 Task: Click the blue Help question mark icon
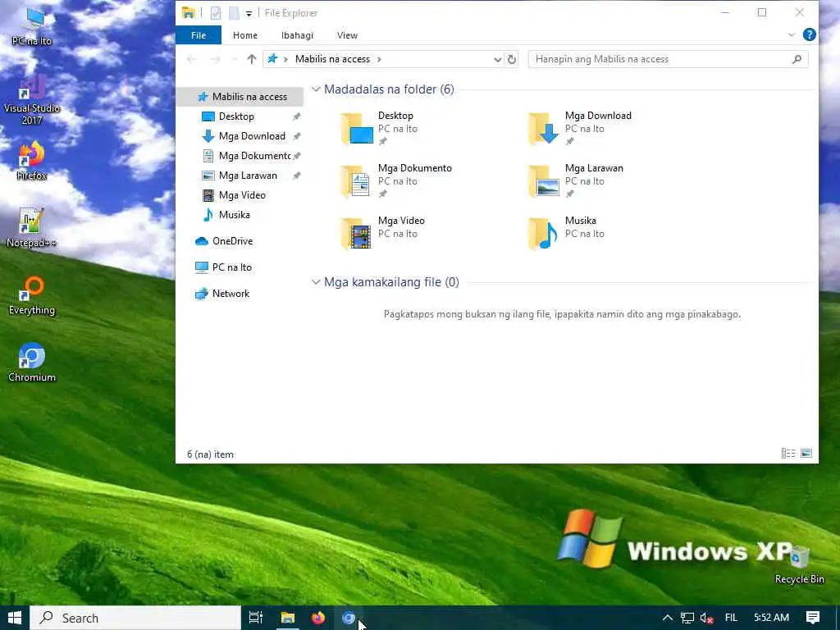[809, 34]
